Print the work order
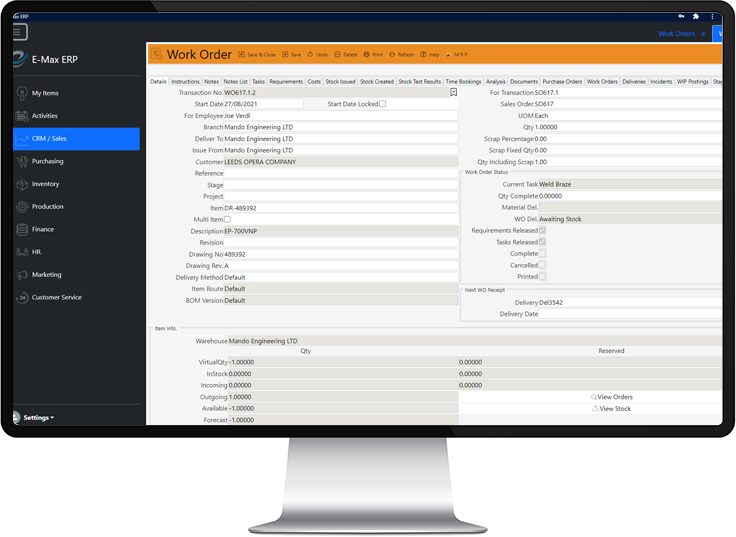Screen dimensions: 736x537 click(372, 55)
